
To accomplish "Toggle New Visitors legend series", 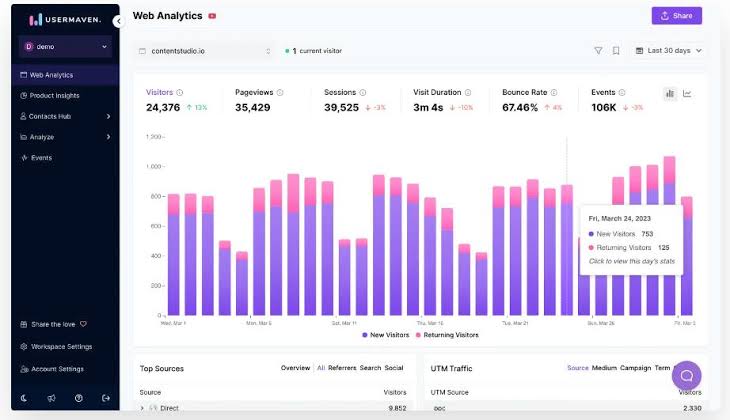I will (x=385, y=335).
